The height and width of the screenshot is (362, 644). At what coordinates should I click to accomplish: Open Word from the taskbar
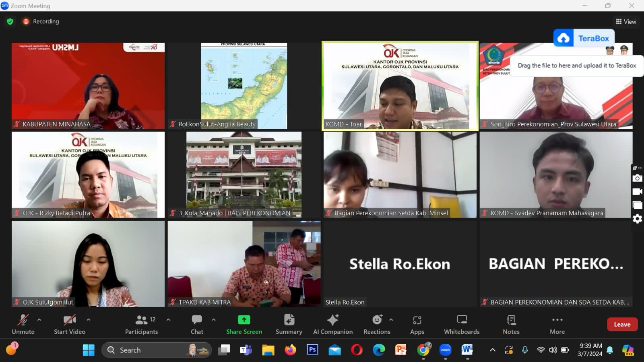pyautogui.click(x=467, y=350)
